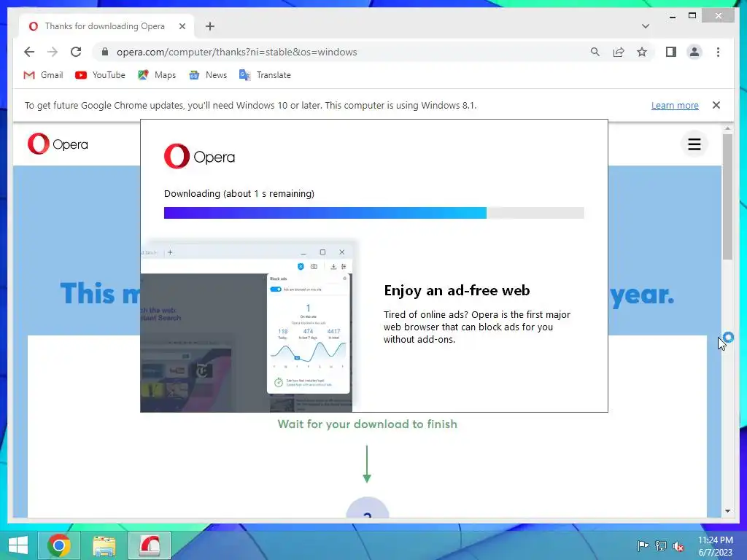Open the zoom magnifier icon in address bar

coord(595,52)
